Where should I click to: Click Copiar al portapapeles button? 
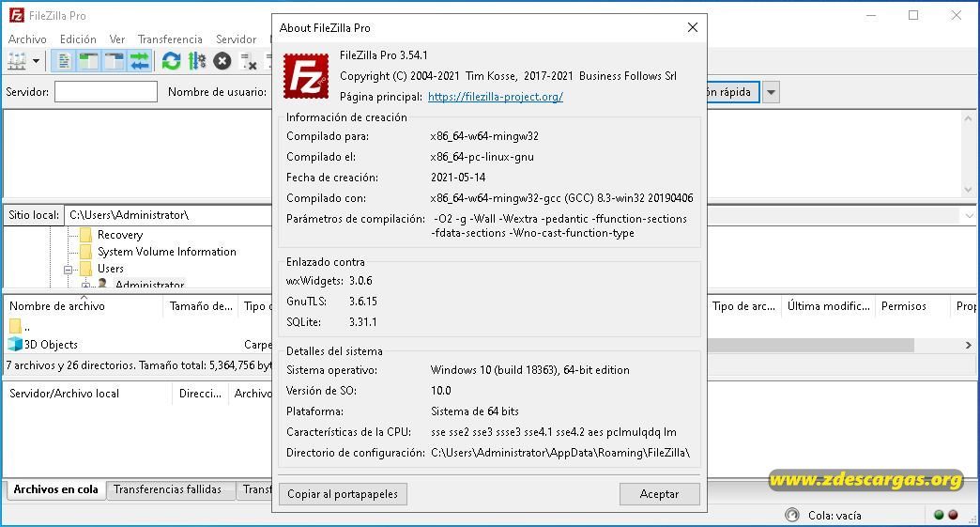(x=343, y=494)
